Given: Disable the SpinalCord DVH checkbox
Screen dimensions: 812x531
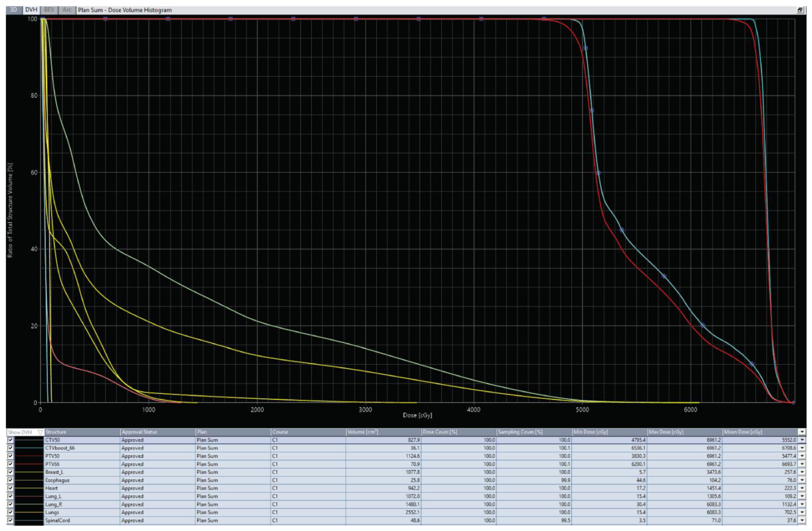Looking at the screenshot, I should [x=10, y=520].
